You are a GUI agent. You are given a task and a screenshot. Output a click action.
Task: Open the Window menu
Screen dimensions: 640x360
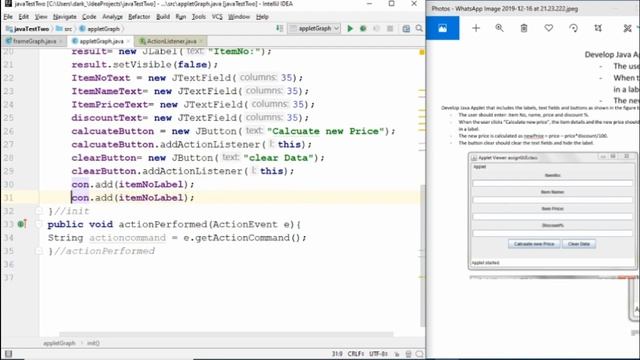click(239, 17)
